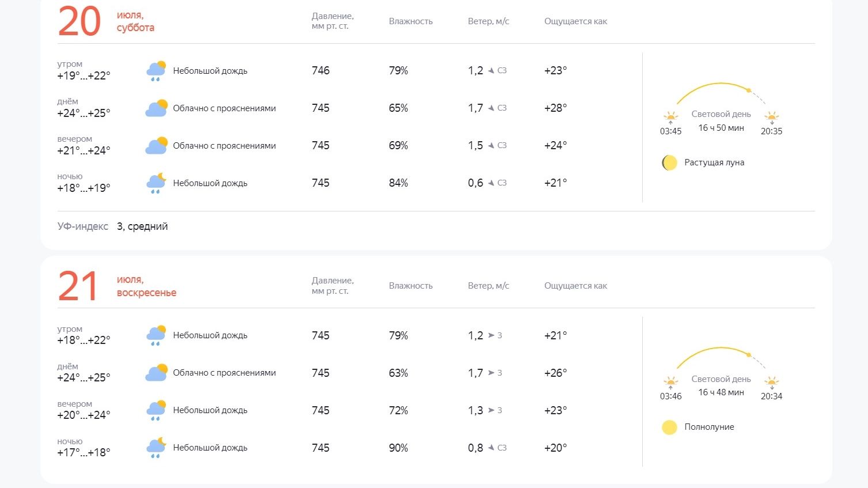Image resolution: width=868 pixels, height=488 pixels.
Task: Click "Световой день 16 ч 48 мин" text
Action: 721,385
